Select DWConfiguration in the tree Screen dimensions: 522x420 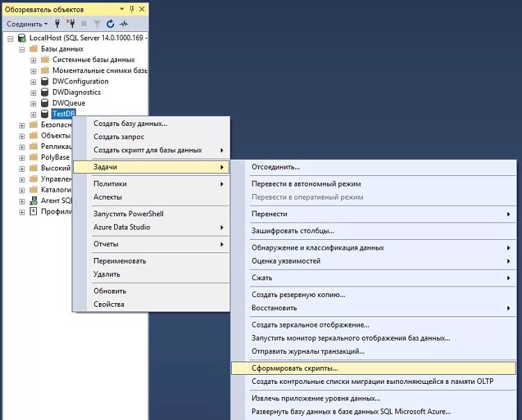tap(80, 81)
